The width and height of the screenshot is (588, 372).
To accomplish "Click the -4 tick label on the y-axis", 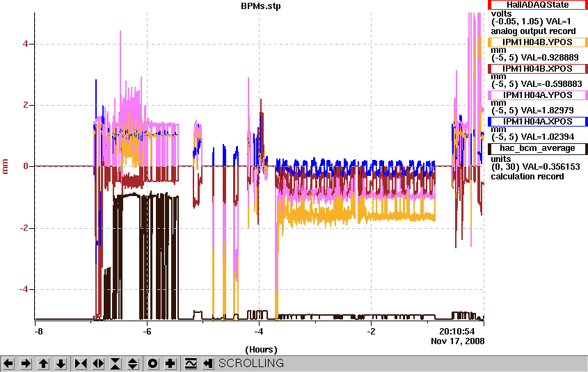I will click(x=24, y=289).
